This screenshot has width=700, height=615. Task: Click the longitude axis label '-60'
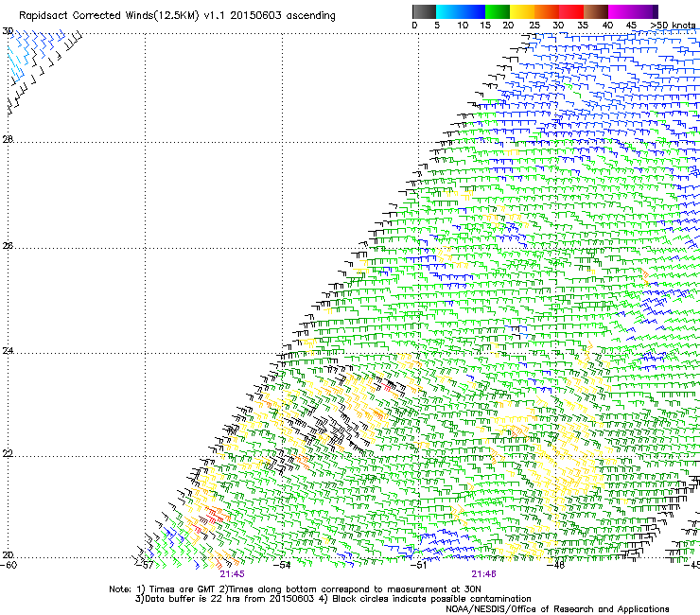click(8, 565)
